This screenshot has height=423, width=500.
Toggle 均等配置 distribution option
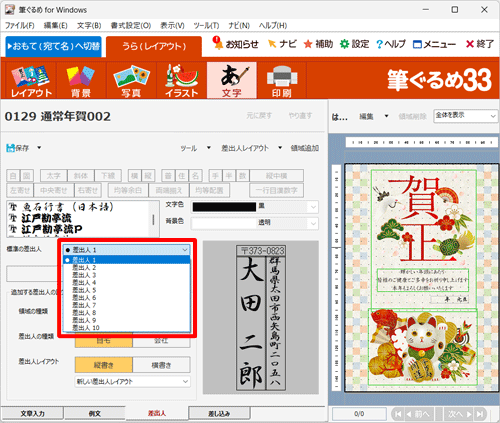click(x=209, y=190)
